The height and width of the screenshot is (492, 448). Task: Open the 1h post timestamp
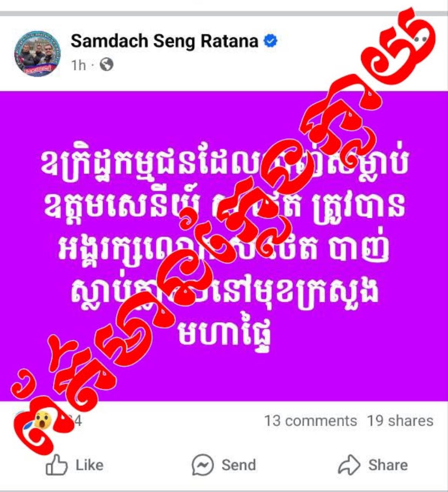click(78, 65)
